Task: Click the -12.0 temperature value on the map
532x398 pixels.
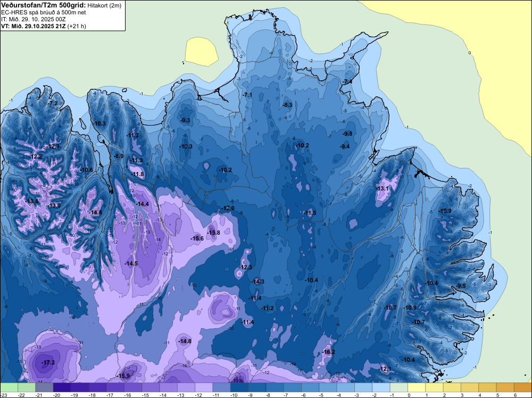Action: pos(228,208)
